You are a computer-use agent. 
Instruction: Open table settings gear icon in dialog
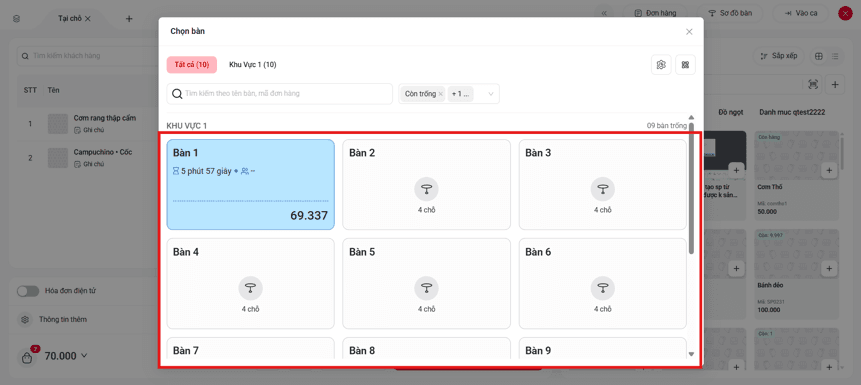(661, 65)
